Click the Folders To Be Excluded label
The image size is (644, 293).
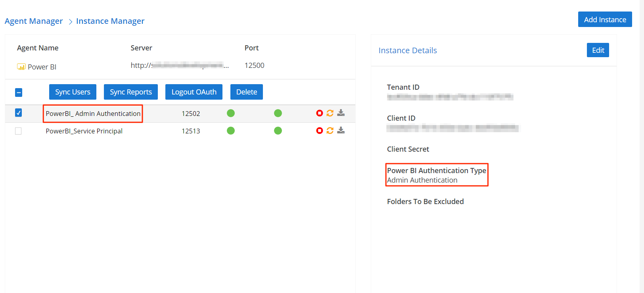(x=425, y=202)
